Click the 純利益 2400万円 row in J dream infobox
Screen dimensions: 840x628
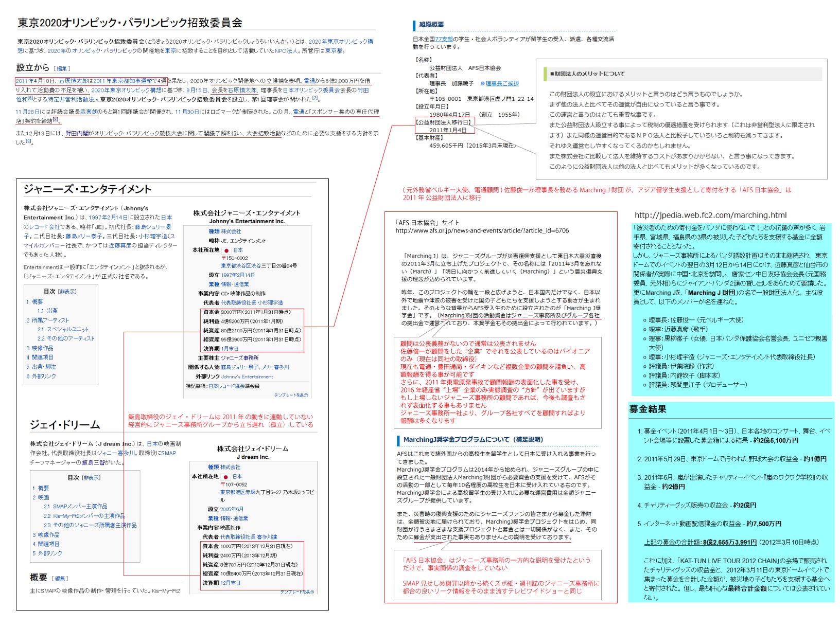click(x=240, y=555)
